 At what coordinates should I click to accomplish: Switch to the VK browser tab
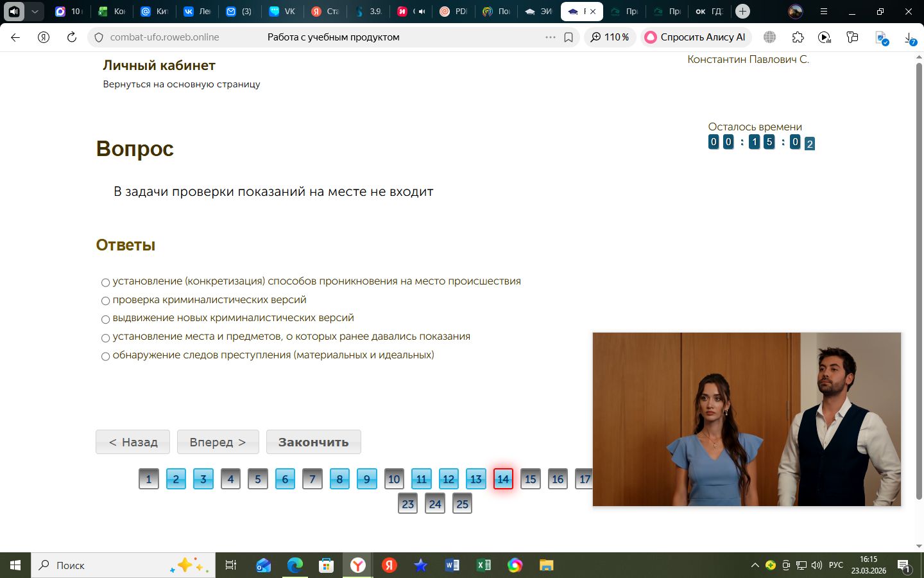tap(282, 11)
